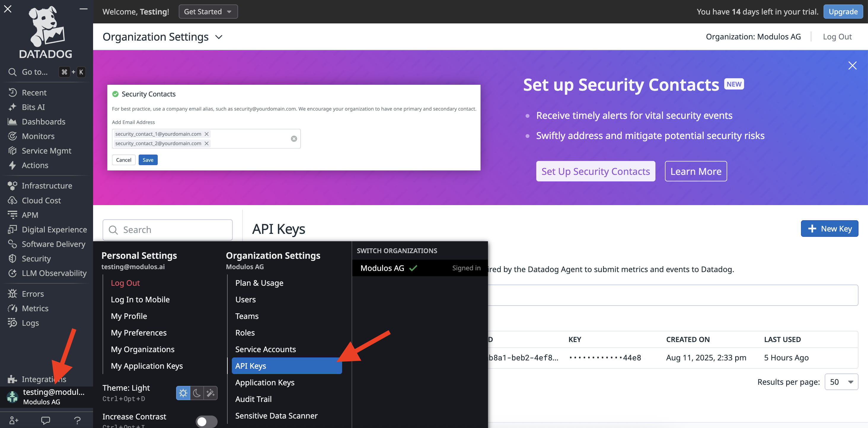
Task: Select the highlighted API Keys item
Action: point(287,365)
